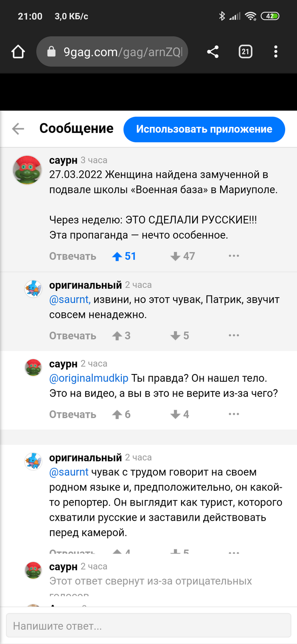Screen dimensions: 297x644
Task: Open more options on the top саурн comment
Action: click(x=234, y=256)
